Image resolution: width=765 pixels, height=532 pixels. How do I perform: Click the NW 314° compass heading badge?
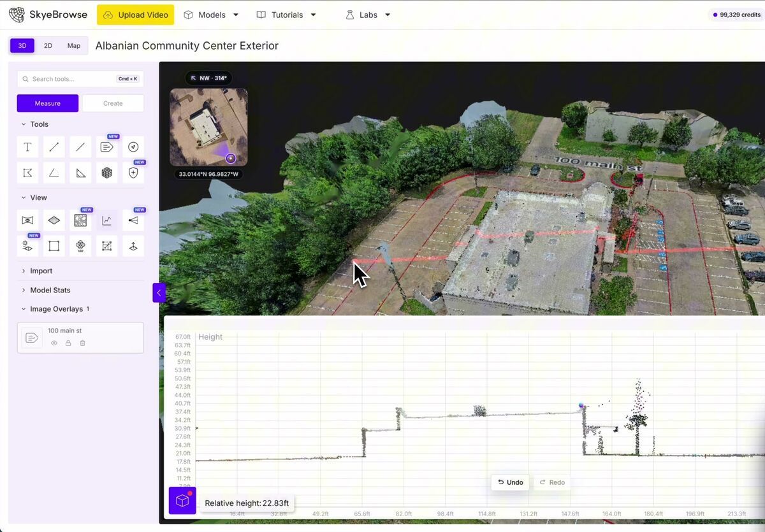click(x=208, y=78)
